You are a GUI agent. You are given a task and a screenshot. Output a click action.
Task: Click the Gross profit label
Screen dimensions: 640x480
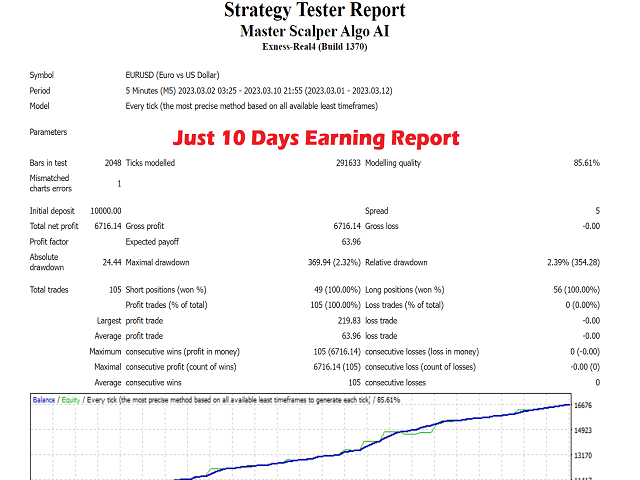[144, 226]
